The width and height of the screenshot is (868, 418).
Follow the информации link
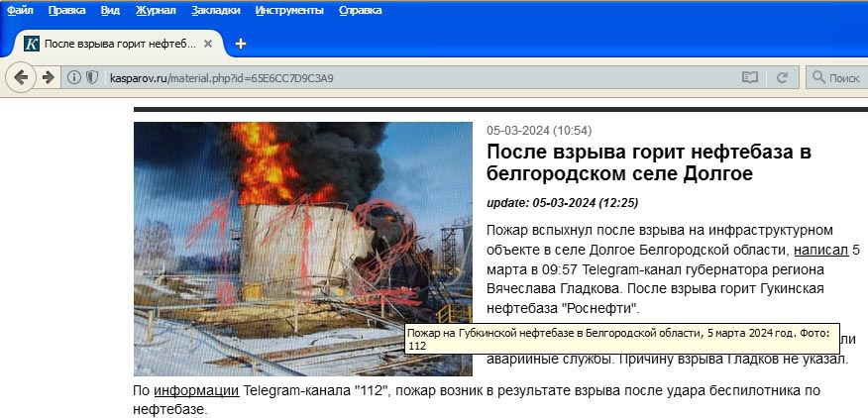tap(196, 390)
